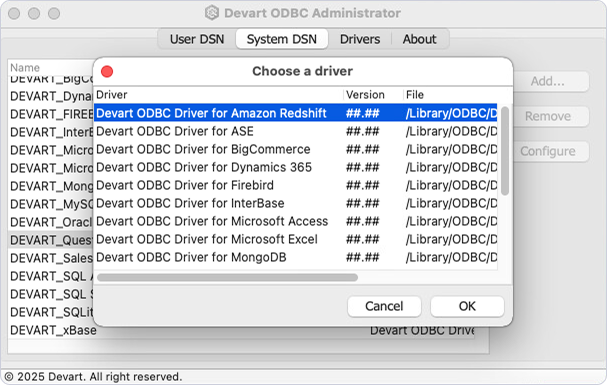Select the DEVART_Oracl data source row
The width and height of the screenshot is (607, 385).
point(51,222)
